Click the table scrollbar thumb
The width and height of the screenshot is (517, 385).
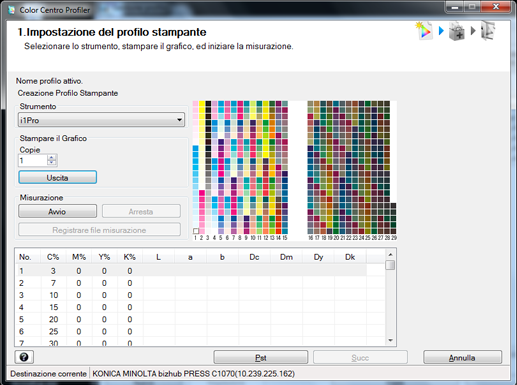[x=390, y=265]
